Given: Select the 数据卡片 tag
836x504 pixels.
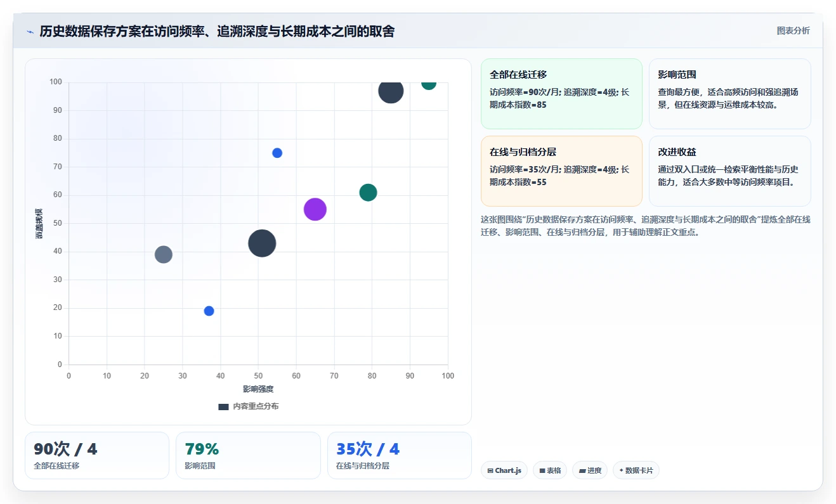Looking at the screenshot, I should point(636,470).
